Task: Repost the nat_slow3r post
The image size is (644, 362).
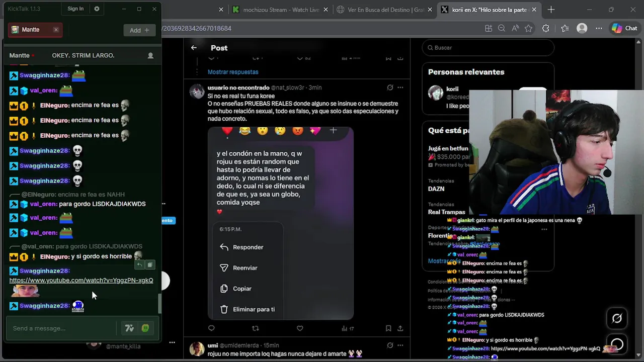Action: click(x=255, y=328)
